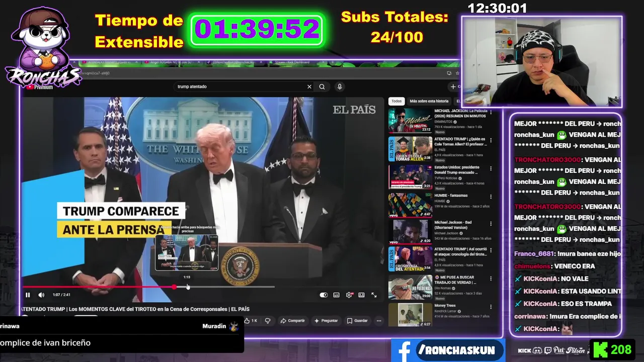Switch to theater mode view
The image size is (644, 362).
pos(361,295)
